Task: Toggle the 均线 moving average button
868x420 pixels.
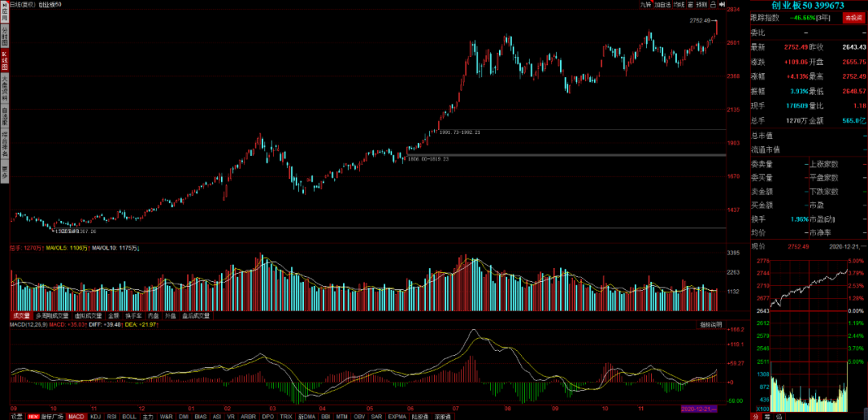Action: coord(679,5)
